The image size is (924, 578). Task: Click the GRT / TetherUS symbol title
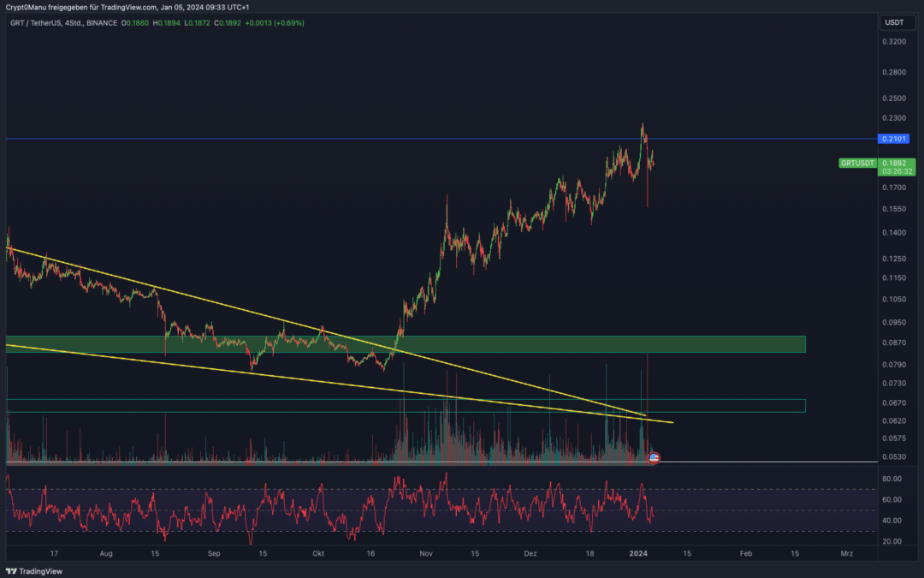coord(63,23)
